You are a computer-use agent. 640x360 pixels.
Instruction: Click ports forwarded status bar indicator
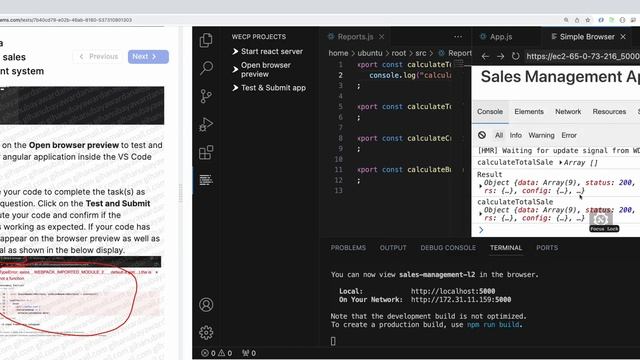tap(249, 353)
